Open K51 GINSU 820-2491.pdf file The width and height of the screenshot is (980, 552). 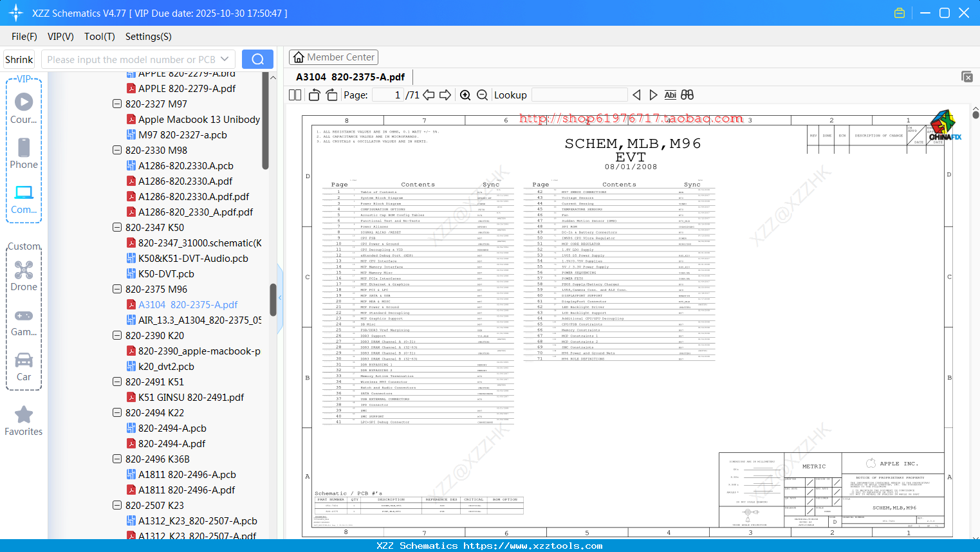coord(185,397)
